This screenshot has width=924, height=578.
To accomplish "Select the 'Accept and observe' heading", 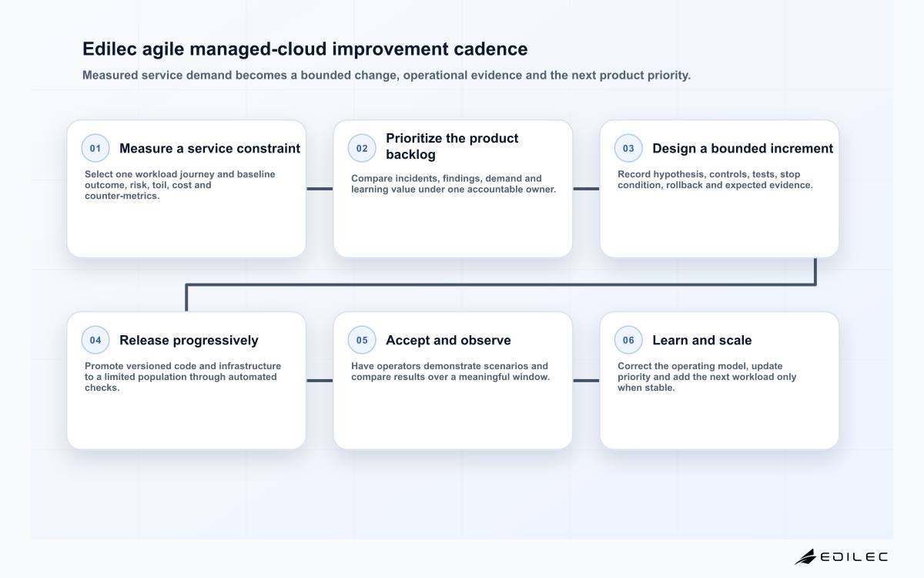I will click(448, 341).
